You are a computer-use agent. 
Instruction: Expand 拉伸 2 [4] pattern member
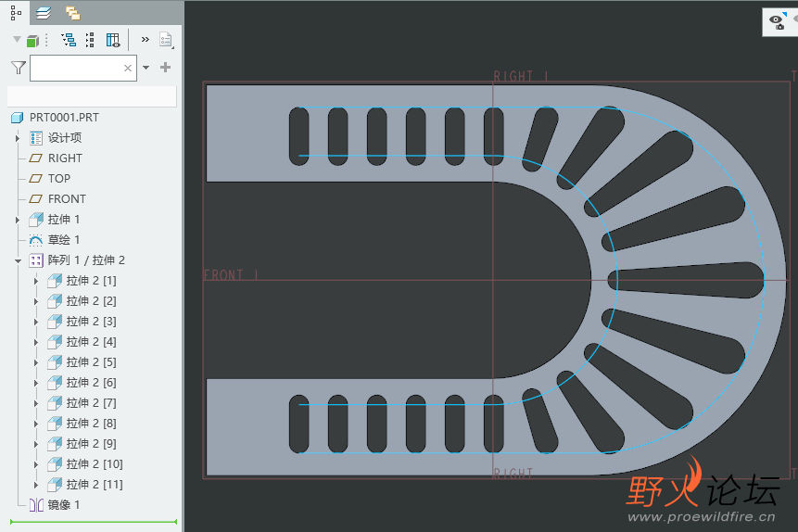coord(35,342)
